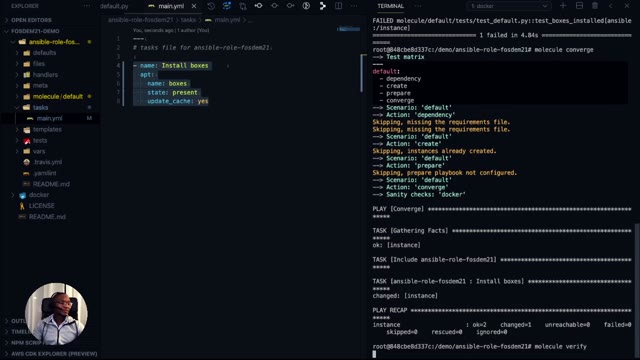Click the middle git commit icon
Viewport: 640px width, 360px height.
tap(274, 6)
